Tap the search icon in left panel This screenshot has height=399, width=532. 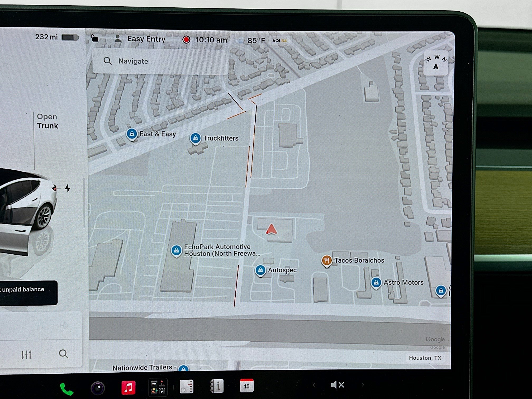coord(63,354)
